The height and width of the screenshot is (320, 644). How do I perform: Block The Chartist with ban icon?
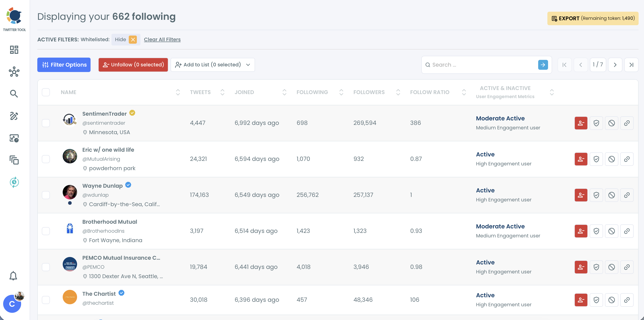[x=611, y=300]
